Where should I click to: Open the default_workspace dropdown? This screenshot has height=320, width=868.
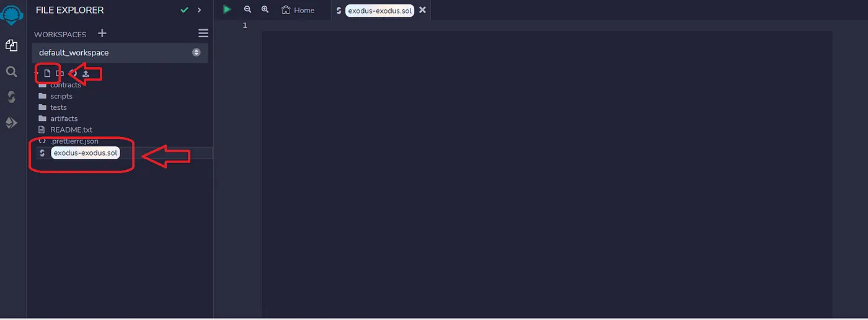point(120,53)
